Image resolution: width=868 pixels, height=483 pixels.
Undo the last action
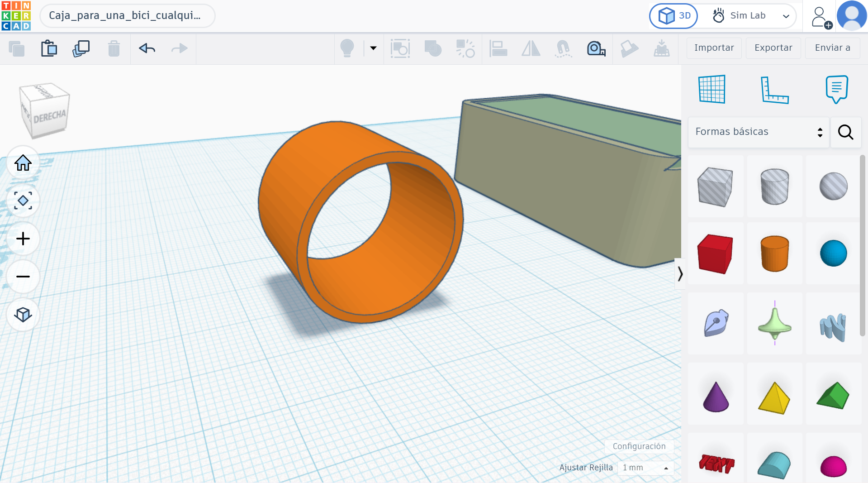(147, 48)
